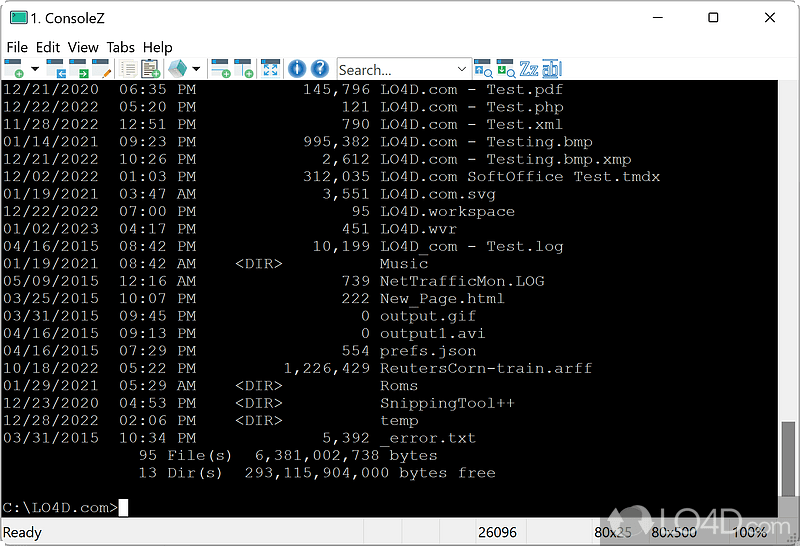Open the Tabs menu
Image resolution: width=800 pixels, height=546 pixels.
pos(120,47)
